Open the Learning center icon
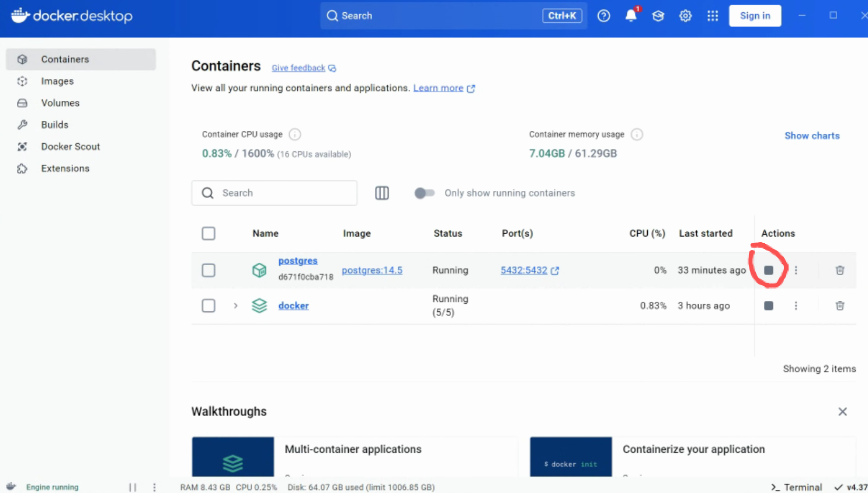The image size is (868, 493). [x=658, y=16]
